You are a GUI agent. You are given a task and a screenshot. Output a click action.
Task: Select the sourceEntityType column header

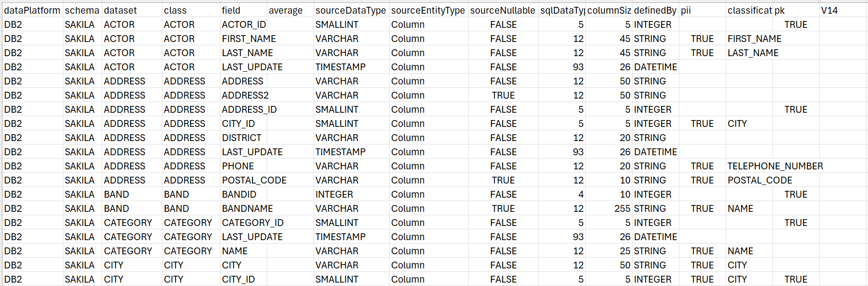[428, 10]
